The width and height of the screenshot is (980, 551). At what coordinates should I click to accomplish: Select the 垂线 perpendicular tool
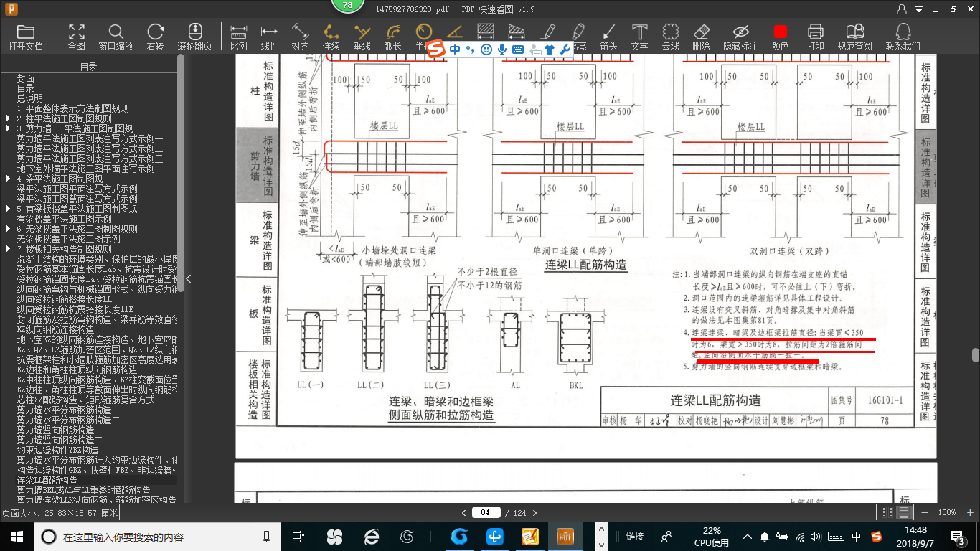(362, 34)
